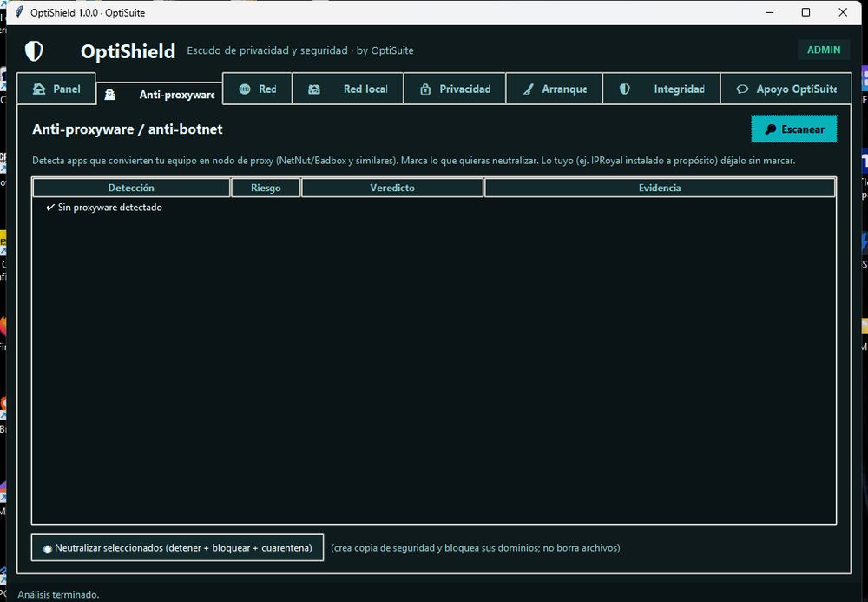Viewport: 868px width, 602px height.
Task: Click the half-shield icon on Integridad tab
Action: point(624,89)
